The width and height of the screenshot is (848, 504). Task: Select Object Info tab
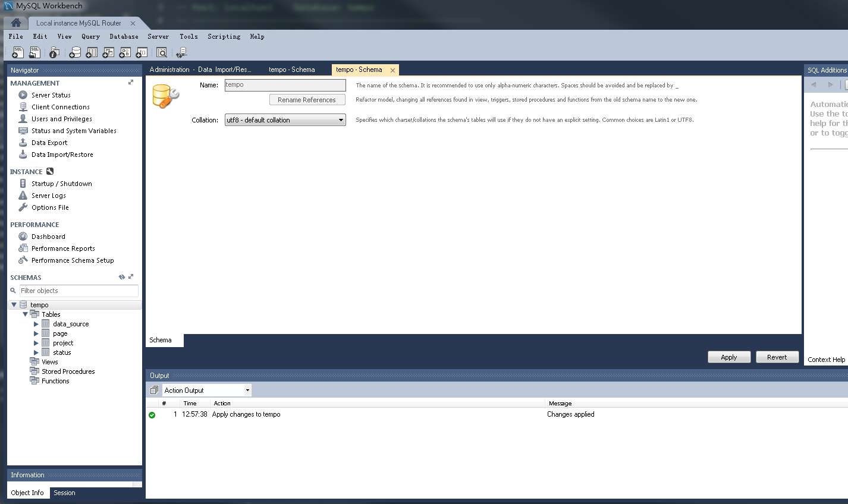pyautogui.click(x=27, y=493)
